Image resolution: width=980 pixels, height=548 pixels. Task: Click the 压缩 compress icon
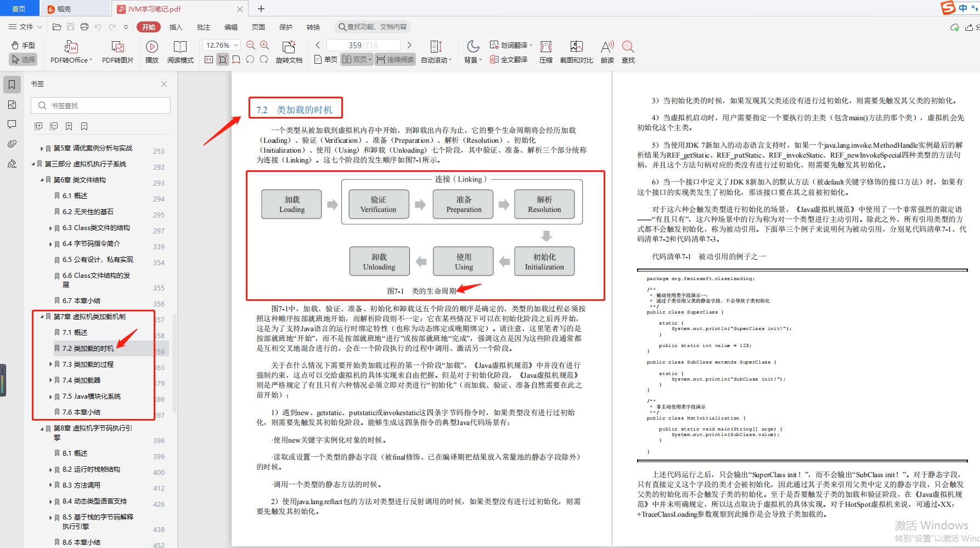pos(546,52)
